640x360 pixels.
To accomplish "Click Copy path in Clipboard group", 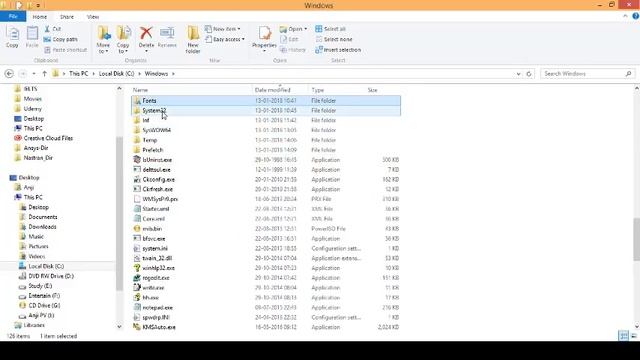I will (60, 39).
